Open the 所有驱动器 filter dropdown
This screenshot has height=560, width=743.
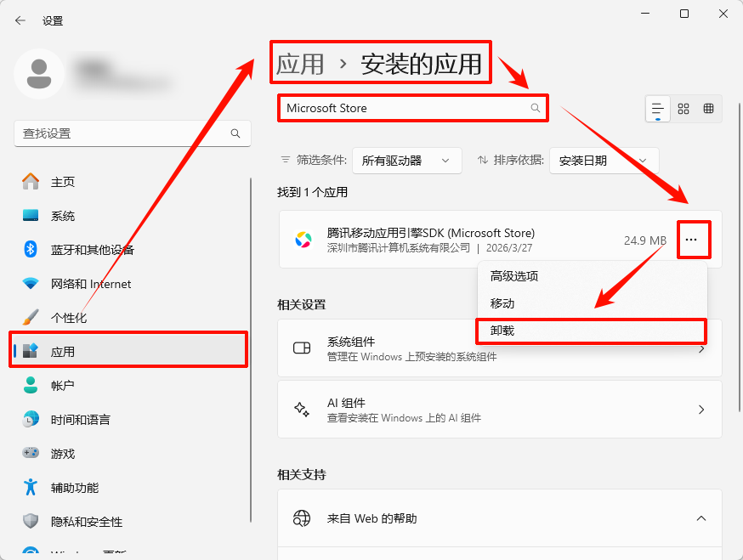[x=406, y=160]
